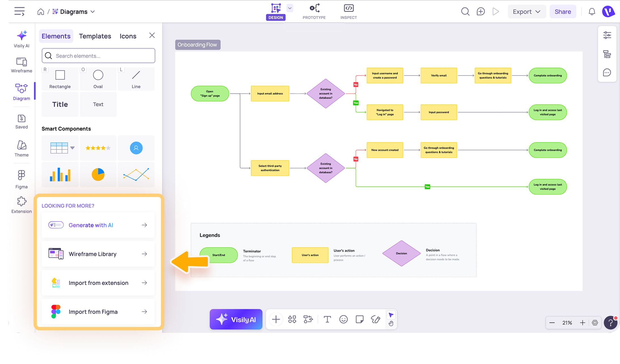Screen dimensions: 620x364
Task: Insert the line chart component
Action: click(136, 174)
